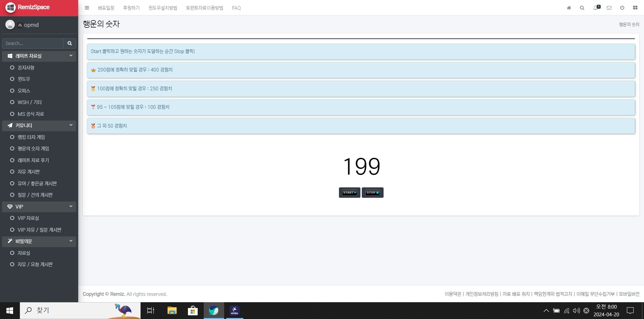Click the hamburger menu toggle icon
644x319 pixels.
pyautogui.click(x=87, y=8)
